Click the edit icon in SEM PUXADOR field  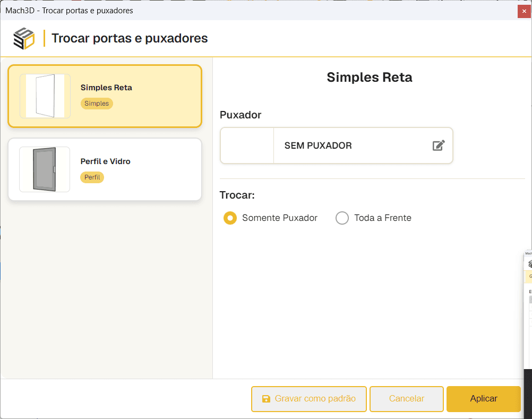(439, 145)
